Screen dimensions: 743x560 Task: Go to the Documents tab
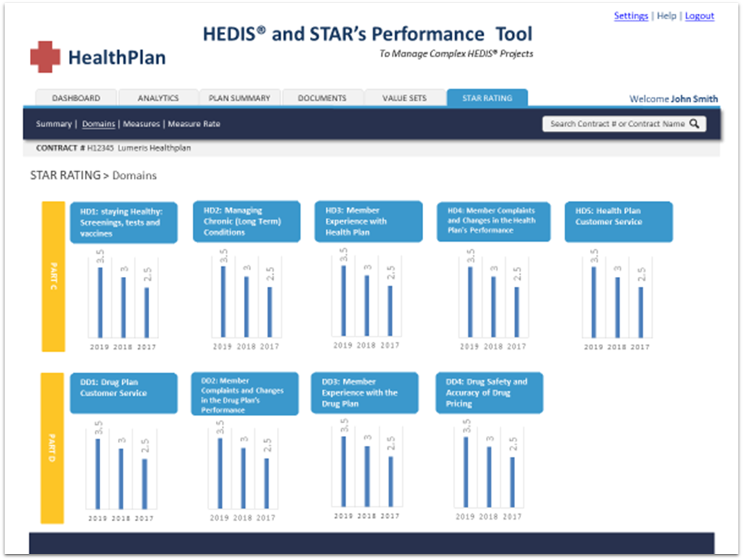[x=321, y=98]
